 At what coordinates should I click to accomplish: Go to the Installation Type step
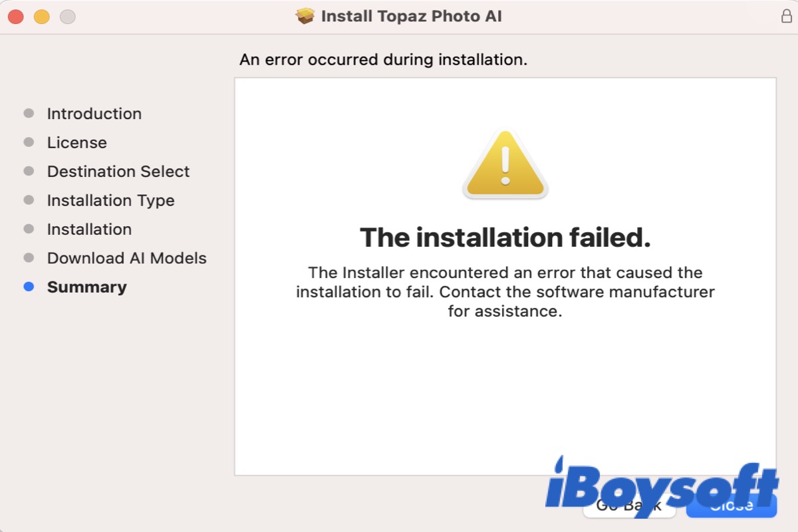coord(110,200)
